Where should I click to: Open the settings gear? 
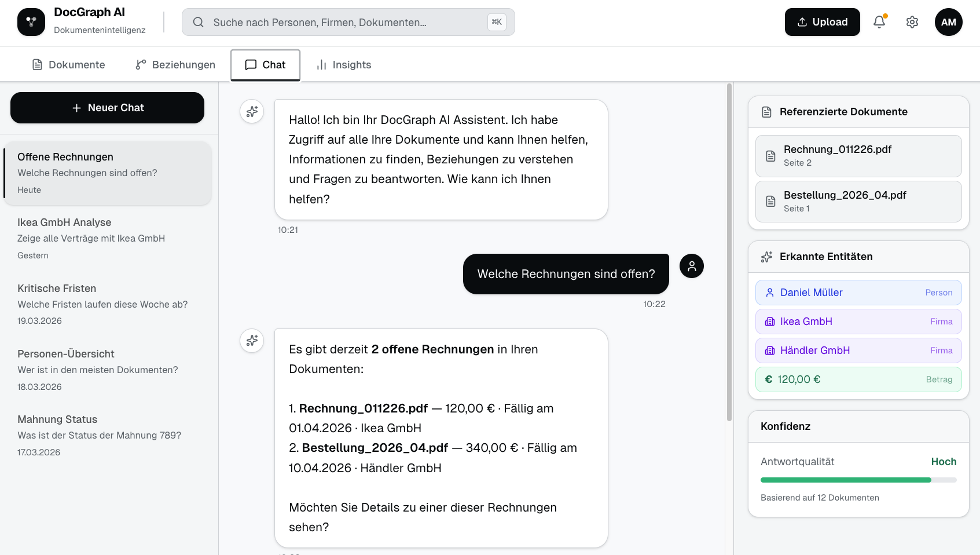[x=912, y=21]
